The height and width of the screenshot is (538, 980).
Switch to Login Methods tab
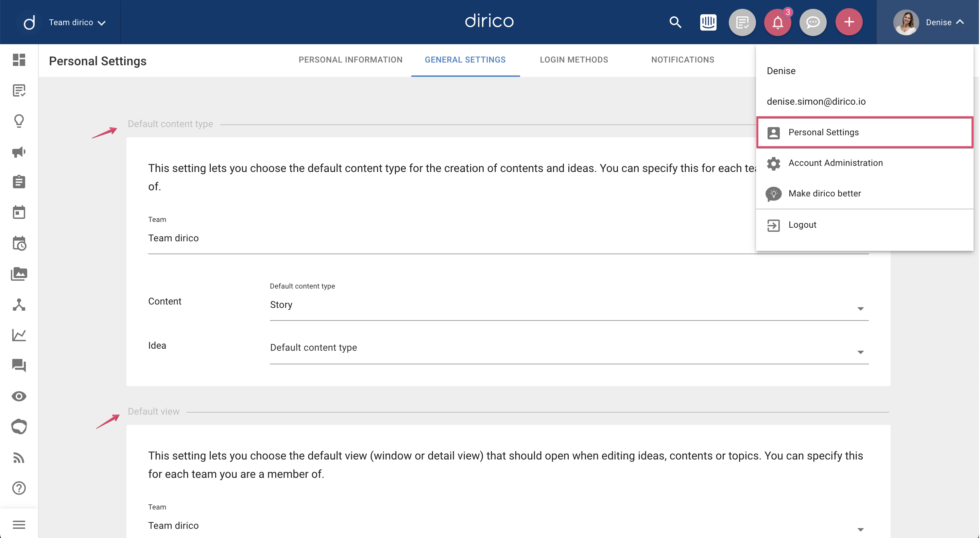[574, 60]
